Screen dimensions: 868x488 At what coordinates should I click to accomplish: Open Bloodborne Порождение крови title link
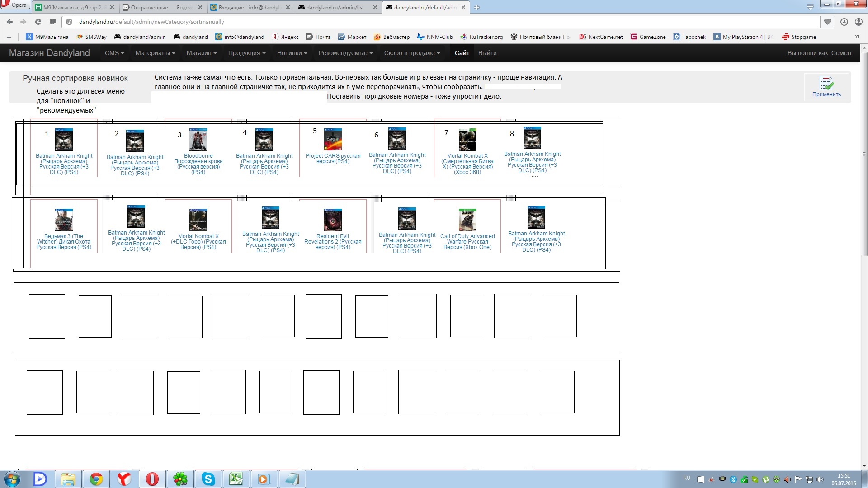pyautogui.click(x=198, y=164)
